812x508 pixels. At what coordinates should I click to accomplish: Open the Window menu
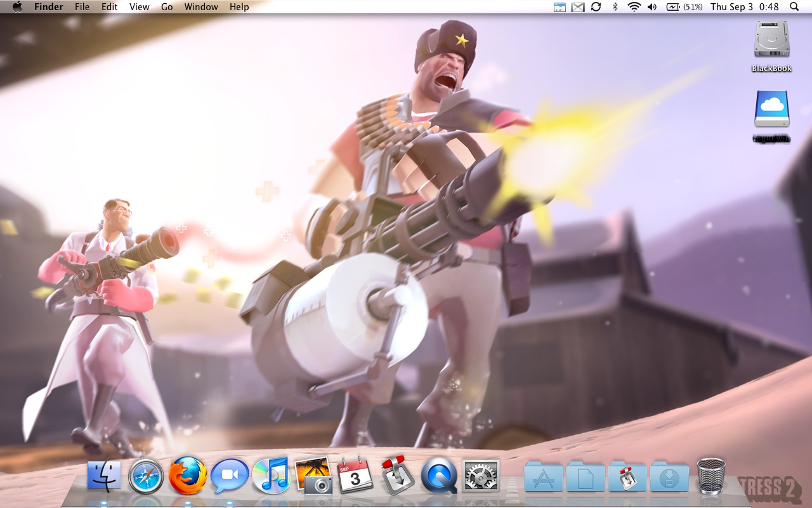click(201, 7)
